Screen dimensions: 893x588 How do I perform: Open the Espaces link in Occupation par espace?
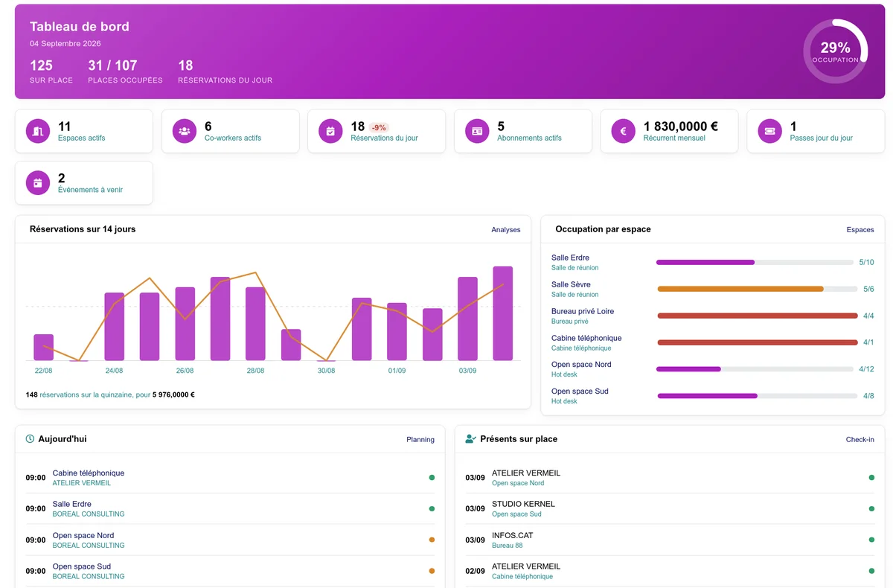860,229
